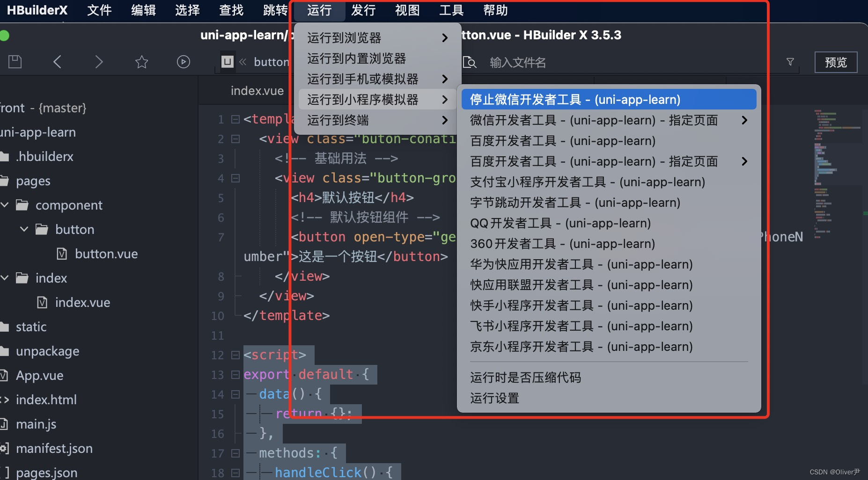Choose 快手小程序开发者工具 entry
Screen dimensions: 868x480
609,305
